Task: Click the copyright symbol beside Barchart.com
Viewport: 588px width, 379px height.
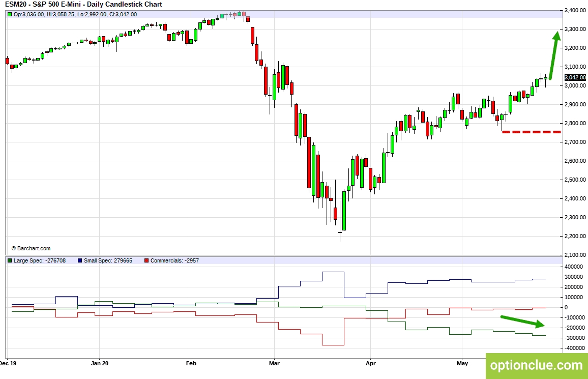Action: tap(13, 248)
